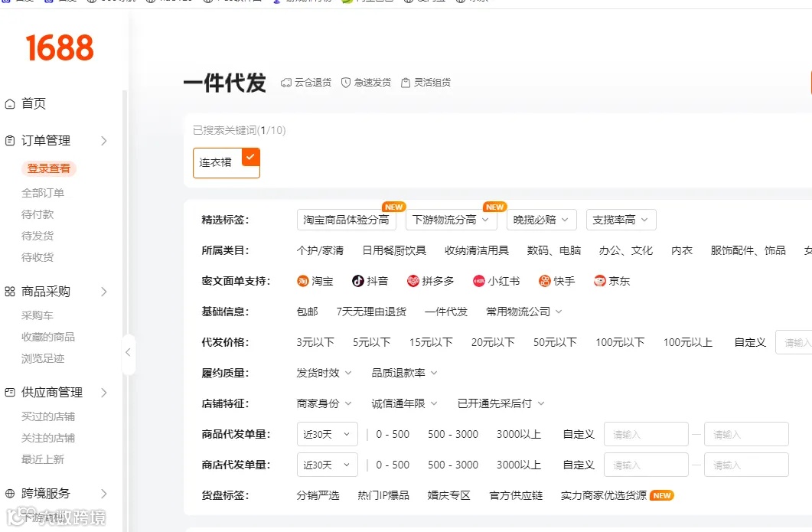812x532 pixels.
Task: Click the first 请输入 field in 商品代发单量
Action: click(646, 434)
